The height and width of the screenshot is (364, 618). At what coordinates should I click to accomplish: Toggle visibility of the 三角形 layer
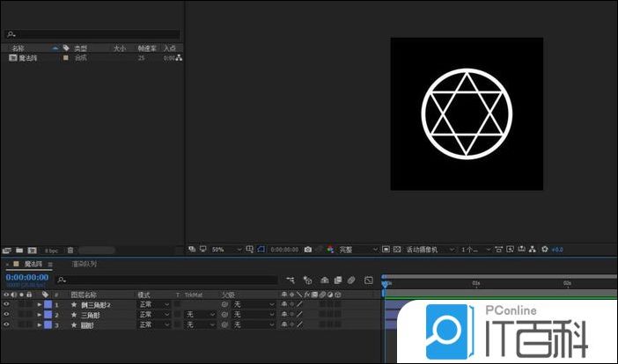pyautogui.click(x=7, y=315)
